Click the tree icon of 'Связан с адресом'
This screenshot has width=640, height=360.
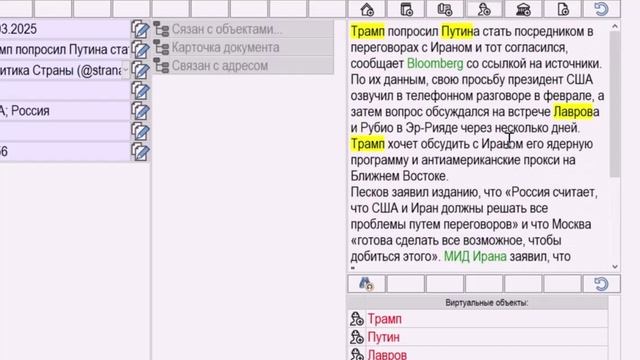(161, 65)
